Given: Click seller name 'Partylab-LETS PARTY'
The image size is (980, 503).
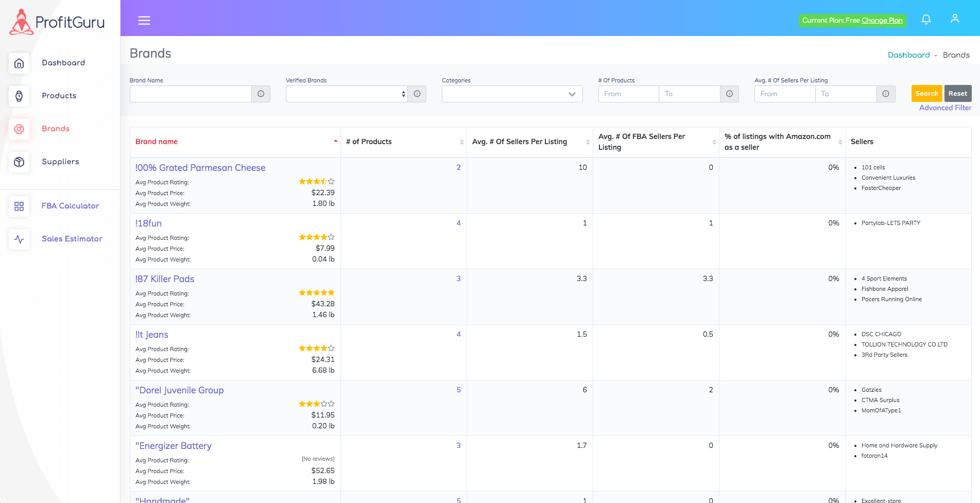Looking at the screenshot, I should click(x=891, y=223).
